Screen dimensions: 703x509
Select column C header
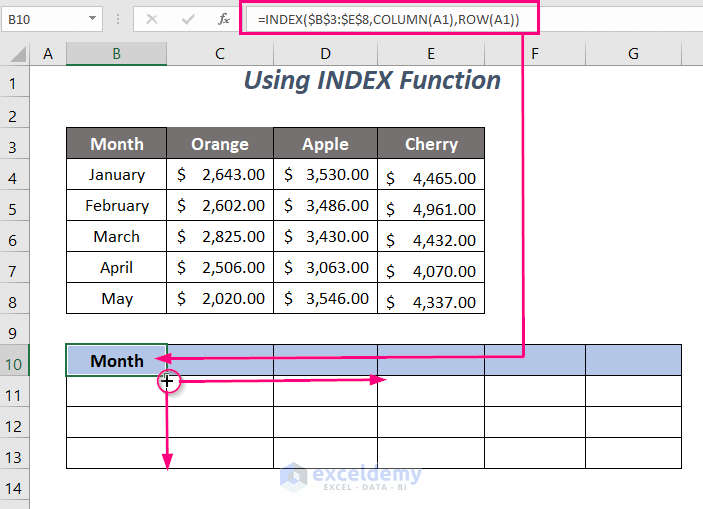click(x=220, y=54)
